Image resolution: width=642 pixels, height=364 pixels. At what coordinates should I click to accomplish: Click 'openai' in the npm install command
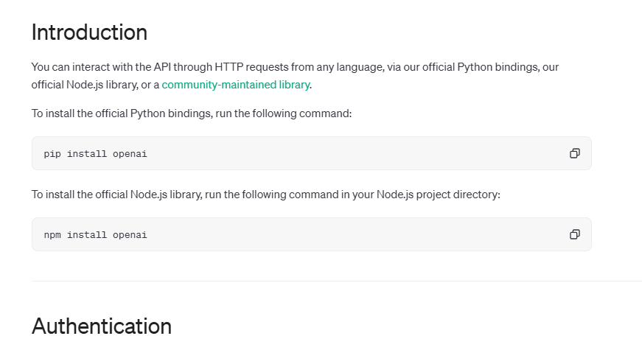tap(130, 235)
